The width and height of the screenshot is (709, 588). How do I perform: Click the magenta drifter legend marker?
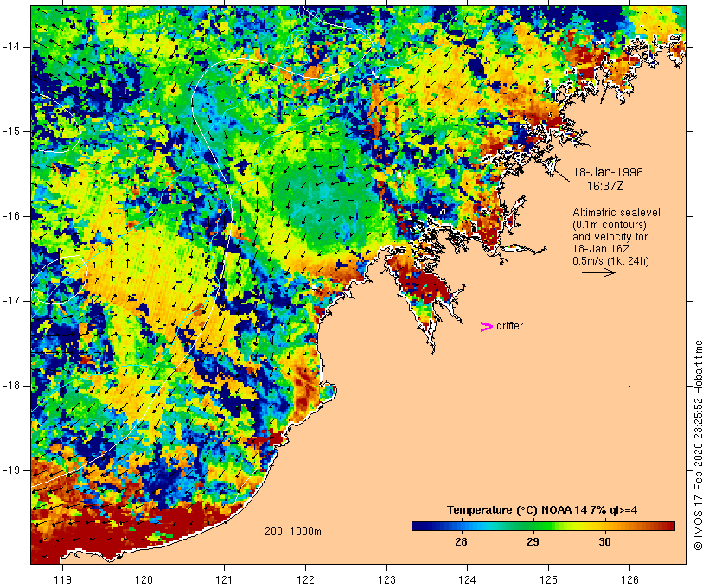(x=486, y=327)
